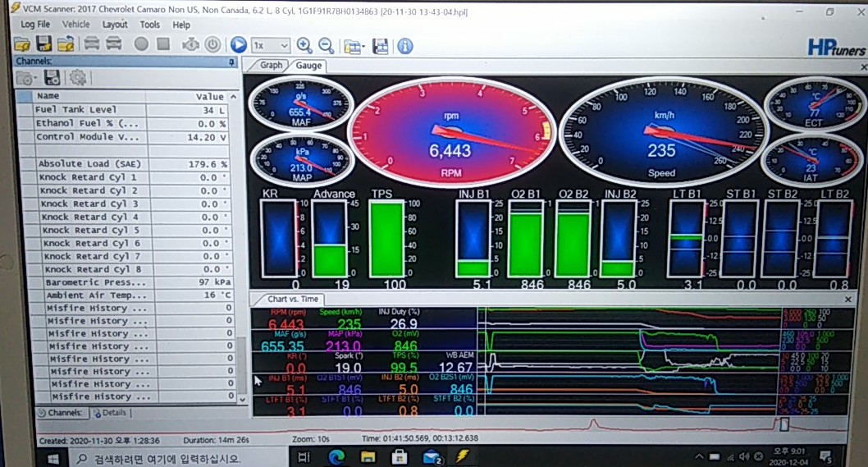The height and width of the screenshot is (467, 868).
Task: Click the timeline position marker in overview strip
Action: pyautogui.click(x=783, y=425)
